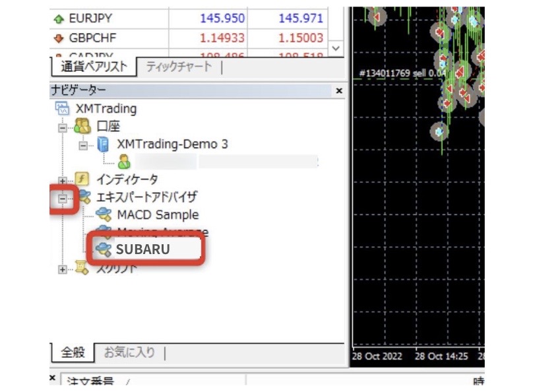The height and width of the screenshot is (392, 533).
Task: Click the market watch scroll-down arrow
Action: 336,48
